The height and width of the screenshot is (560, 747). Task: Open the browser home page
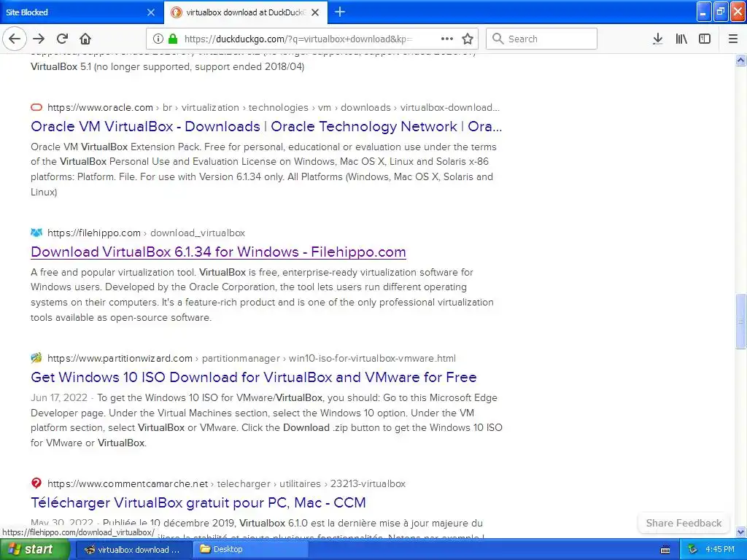point(85,39)
